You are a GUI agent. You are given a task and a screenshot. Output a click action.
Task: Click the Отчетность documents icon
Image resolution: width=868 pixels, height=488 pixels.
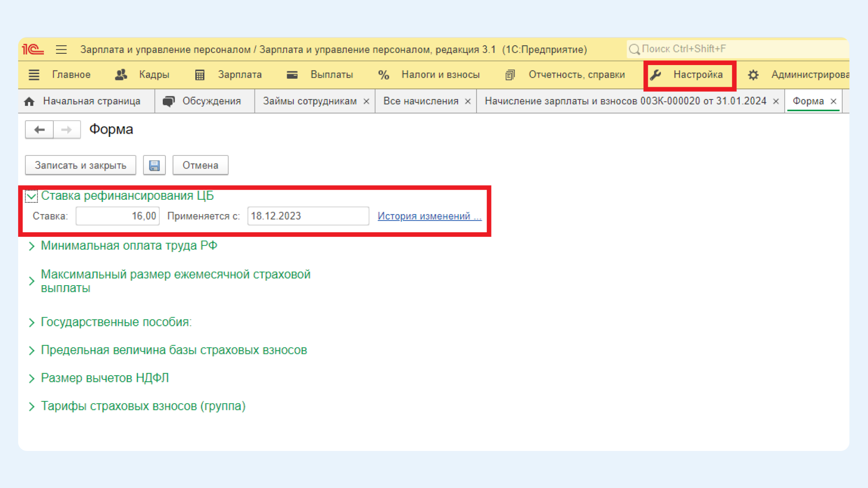point(510,75)
